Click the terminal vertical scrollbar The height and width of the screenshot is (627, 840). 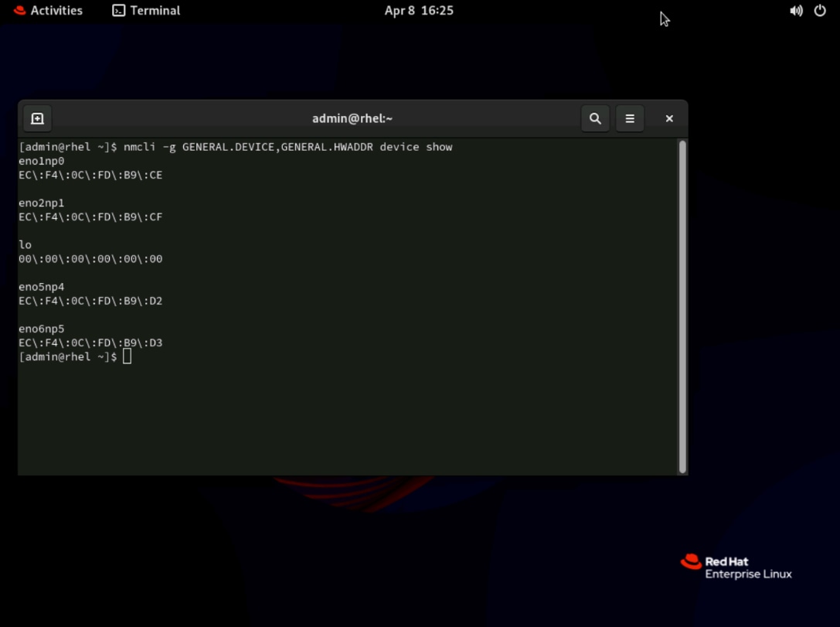tap(682, 306)
